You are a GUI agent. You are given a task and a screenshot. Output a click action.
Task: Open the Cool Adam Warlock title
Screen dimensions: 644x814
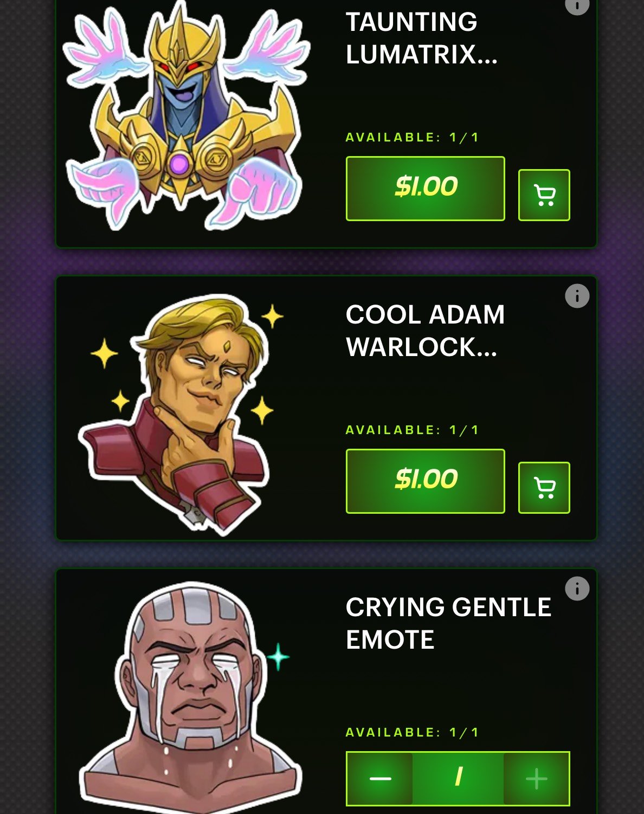[x=426, y=331]
